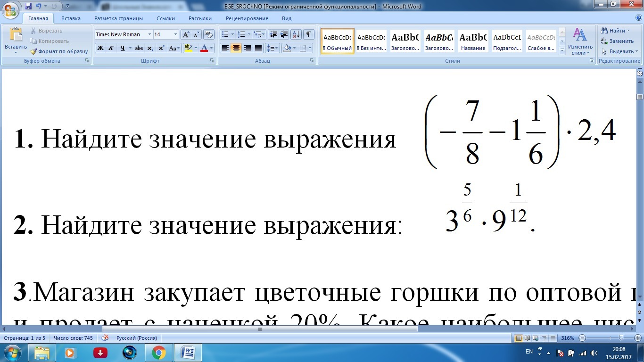Apply shading fill to the paragraph
Viewport: 644px width, 362px height.
pyautogui.click(x=287, y=48)
